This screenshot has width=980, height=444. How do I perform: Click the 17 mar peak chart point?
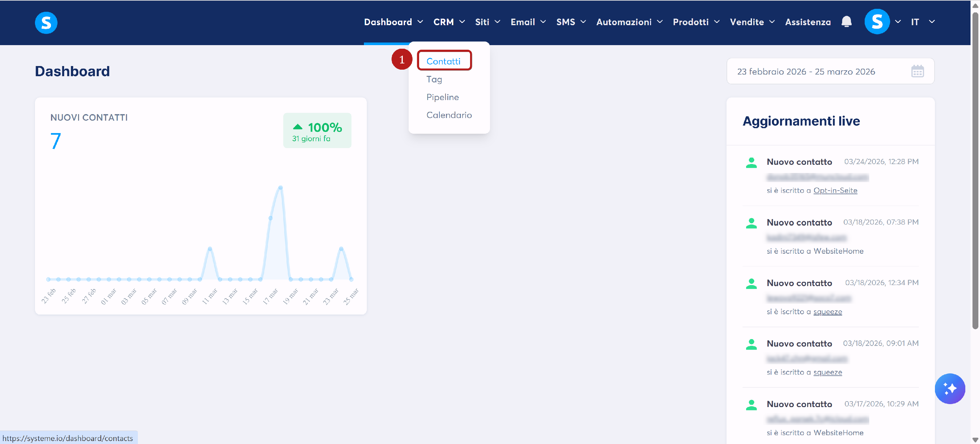pos(280,188)
